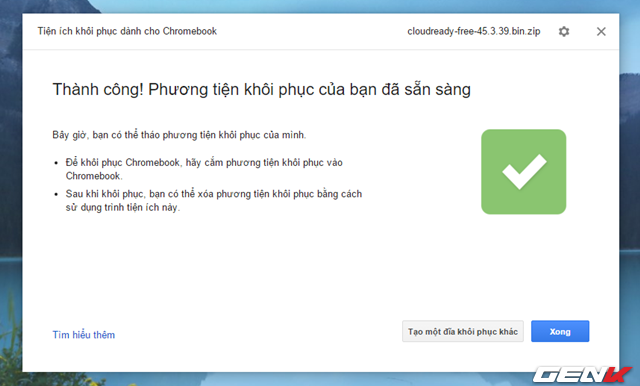Open the 'Tìm hiểu thêm' link
This screenshot has height=386, width=640.
[84, 335]
